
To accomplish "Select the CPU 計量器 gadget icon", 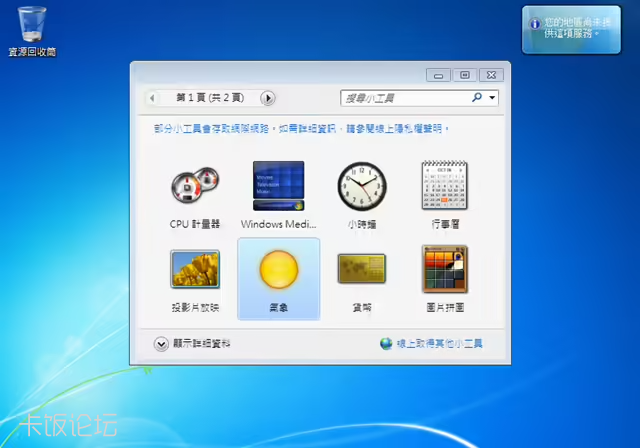I will pos(195,186).
